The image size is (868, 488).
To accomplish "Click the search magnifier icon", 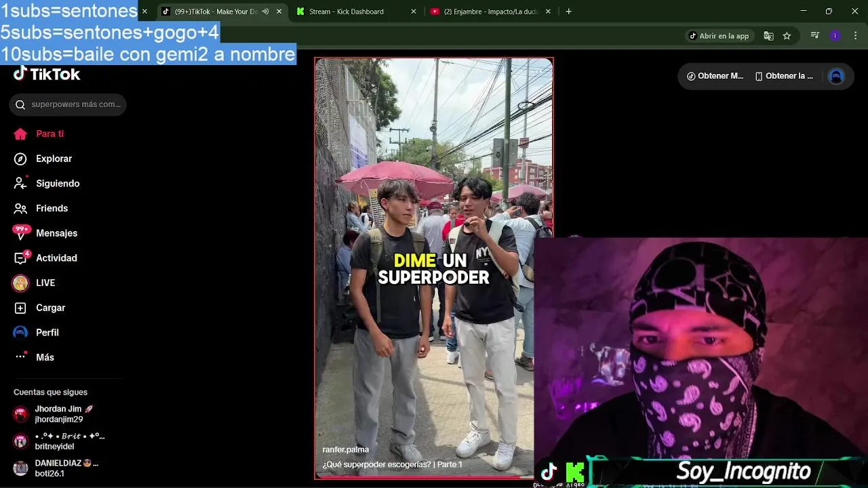I will point(20,104).
